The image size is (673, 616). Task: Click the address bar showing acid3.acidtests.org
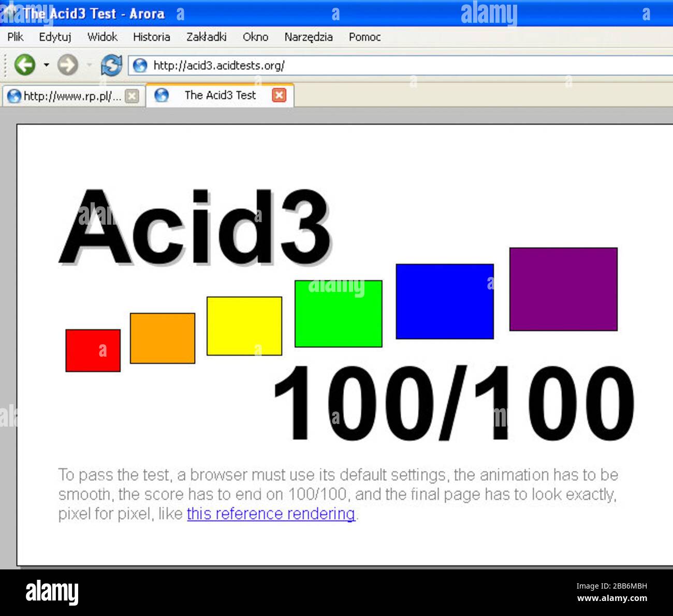[400, 66]
